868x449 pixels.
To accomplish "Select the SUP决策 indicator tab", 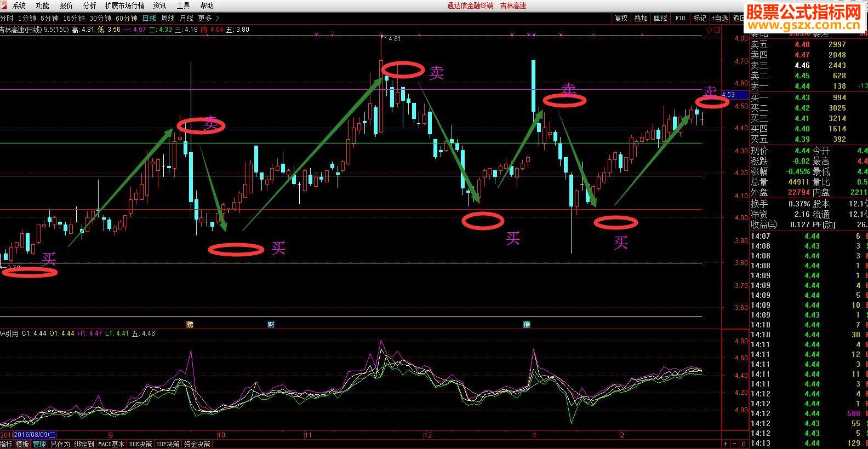I will 168,444.
